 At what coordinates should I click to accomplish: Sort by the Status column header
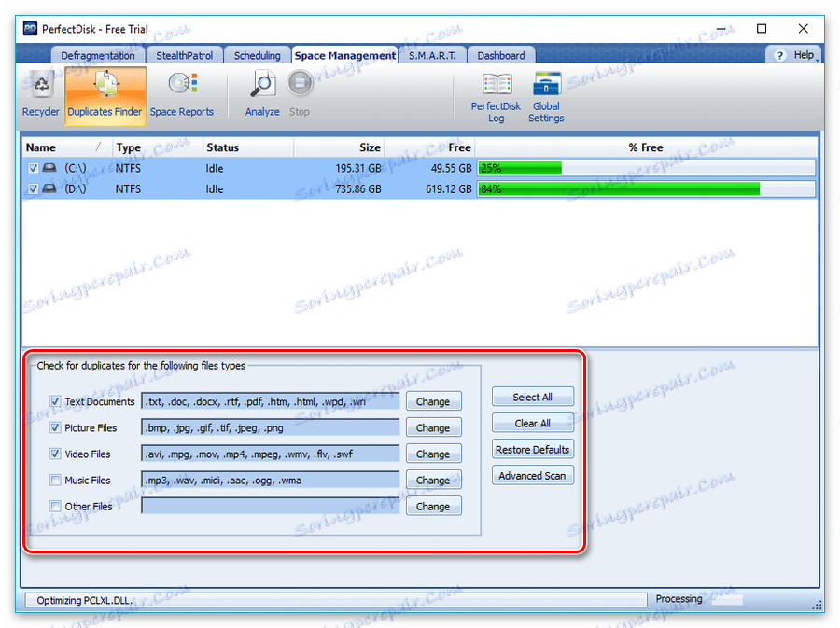point(248,147)
